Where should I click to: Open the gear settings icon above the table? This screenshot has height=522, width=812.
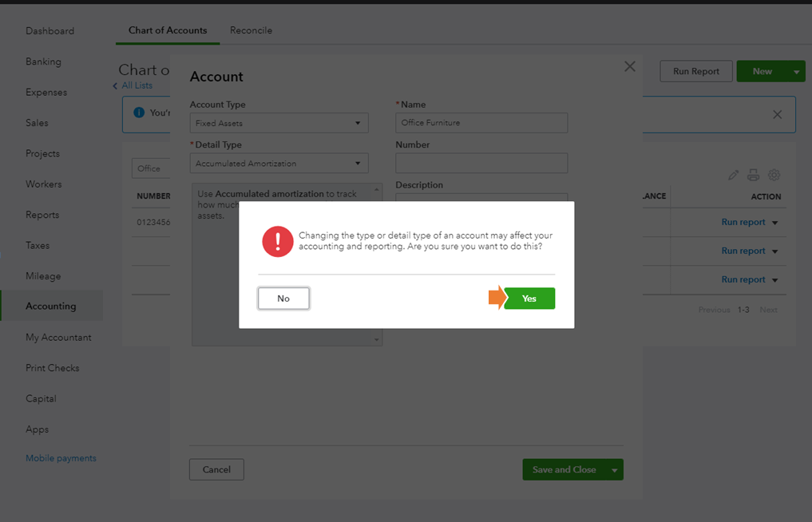(774, 175)
